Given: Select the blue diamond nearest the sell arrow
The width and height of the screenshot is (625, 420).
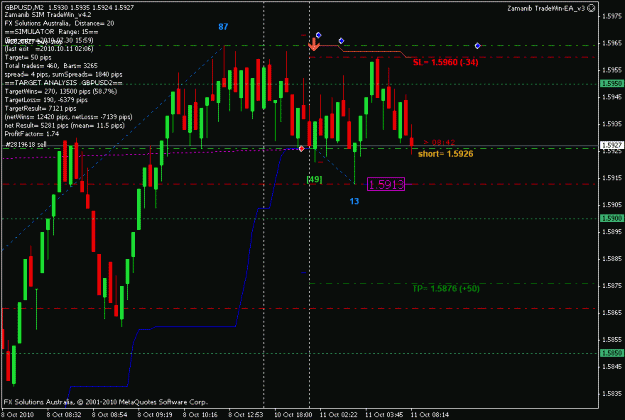Looking at the screenshot, I should (x=318, y=35).
